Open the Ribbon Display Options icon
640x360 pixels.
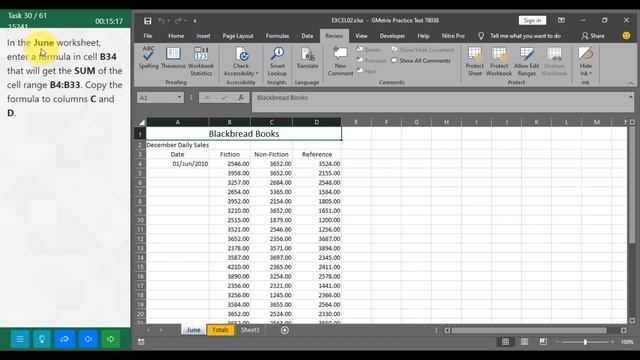click(562, 20)
